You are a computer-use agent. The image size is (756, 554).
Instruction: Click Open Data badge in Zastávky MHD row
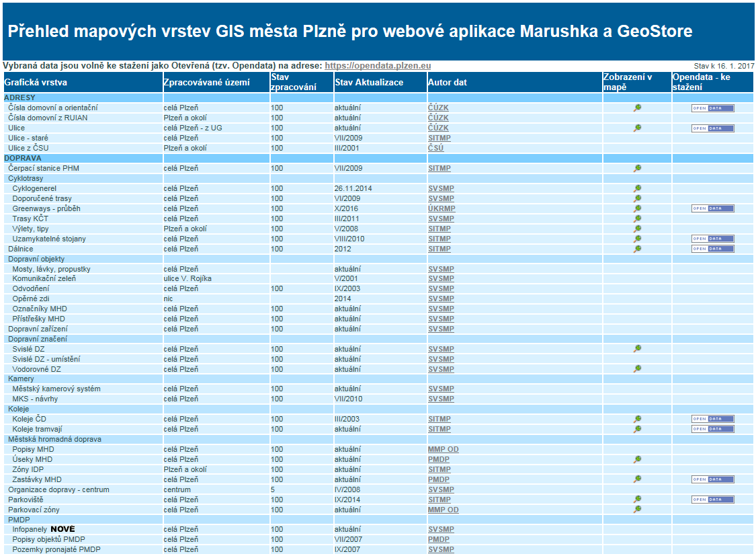[x=712, y=479]
